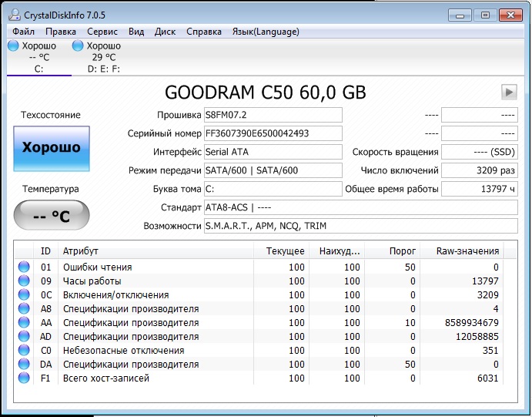Click the blue status dot for attribute 09
This screenshot has height=417, width=532.
(x=24, y=281)
